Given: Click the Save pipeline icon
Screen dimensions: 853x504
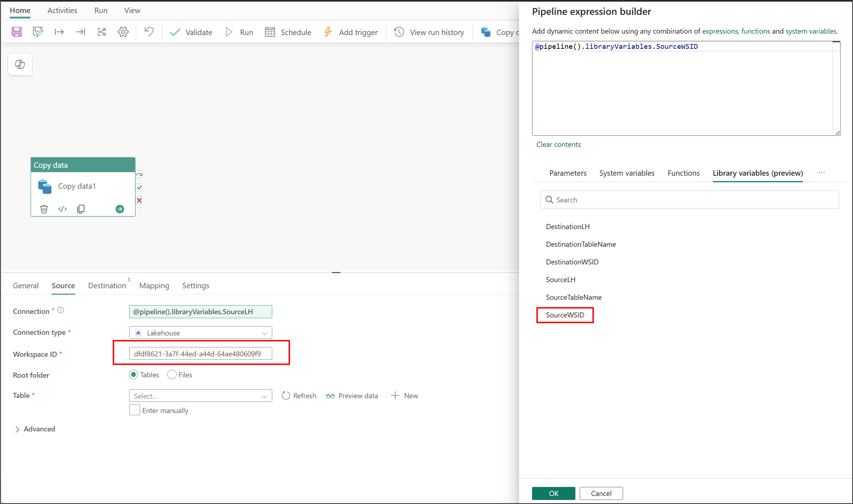Looking at the screenshot, I should [x=16, y=32].
